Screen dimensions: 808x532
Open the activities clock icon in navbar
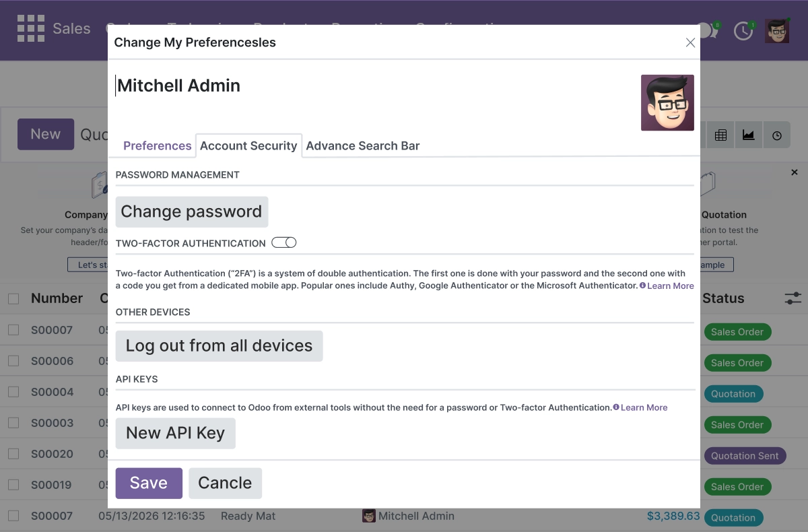coord(743,30)
